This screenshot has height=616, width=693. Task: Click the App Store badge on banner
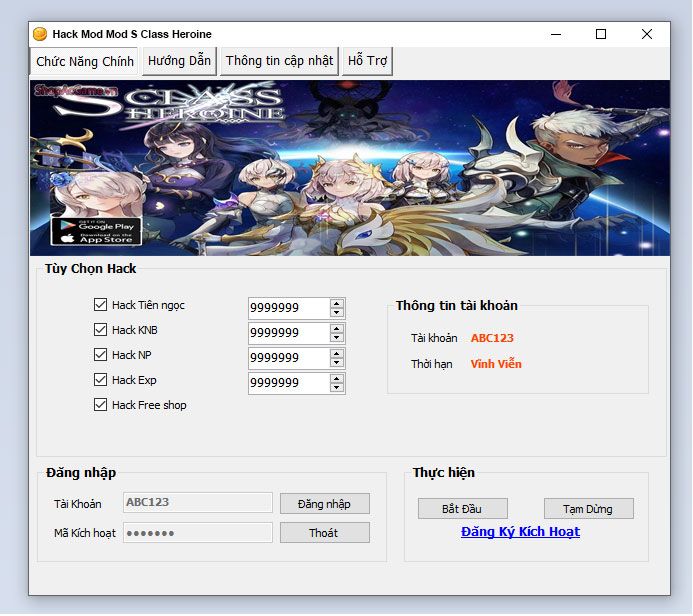click(x=96, y=239)
